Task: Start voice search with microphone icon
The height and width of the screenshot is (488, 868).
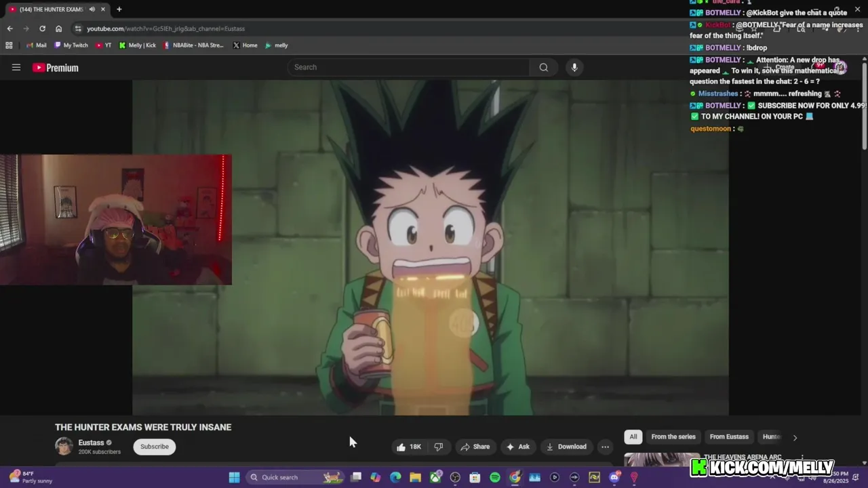Action: tap(574, 67)
